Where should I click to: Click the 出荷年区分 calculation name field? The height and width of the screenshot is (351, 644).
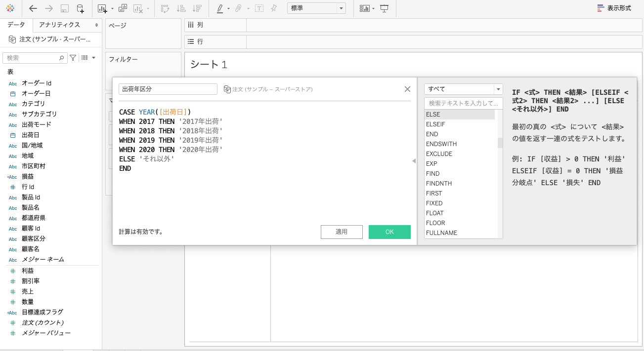click(168, 89)
